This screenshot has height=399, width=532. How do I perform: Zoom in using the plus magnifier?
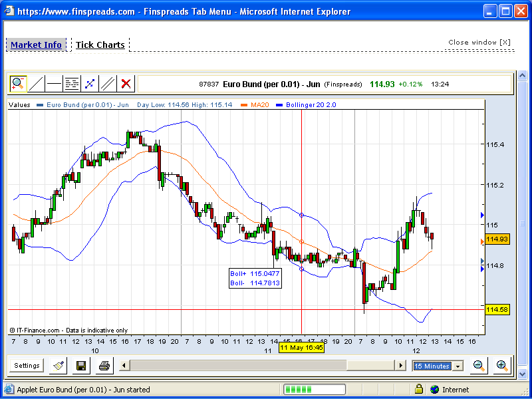tap(501, 365)
